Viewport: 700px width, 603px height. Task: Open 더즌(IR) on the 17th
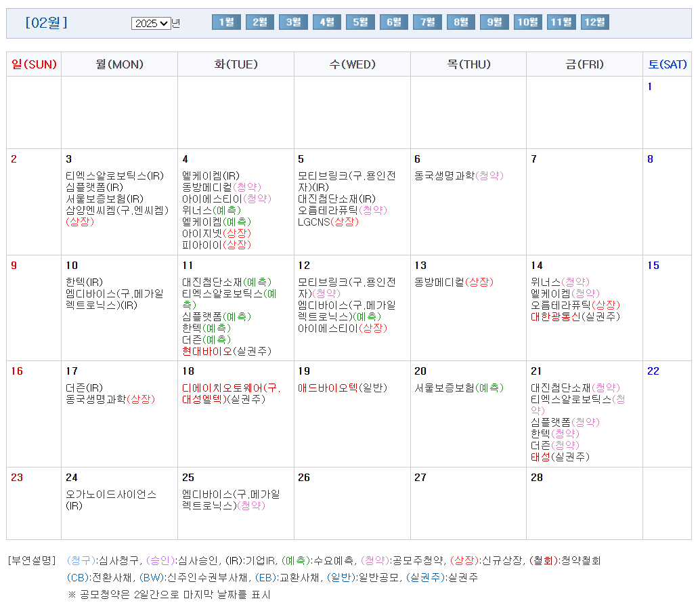click(x=85, y=388)
